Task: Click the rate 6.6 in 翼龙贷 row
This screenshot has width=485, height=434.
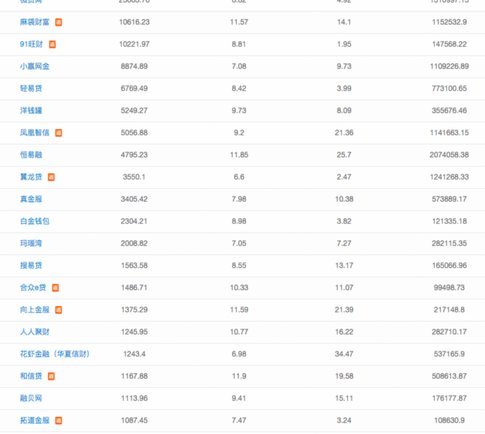Action: (x=239, y=177)
